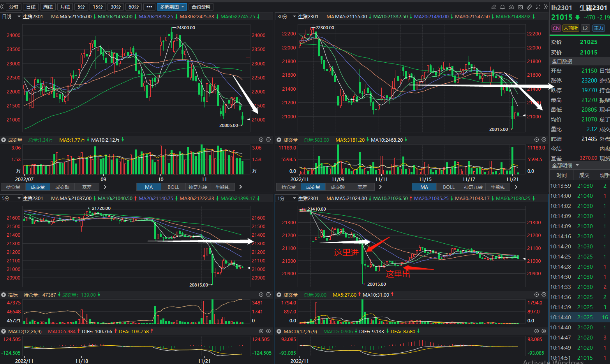This screenshot has height=364, width=610.
Task: Show 持仓量 sub-indicator on daily chart
Action: click(13, 187)
